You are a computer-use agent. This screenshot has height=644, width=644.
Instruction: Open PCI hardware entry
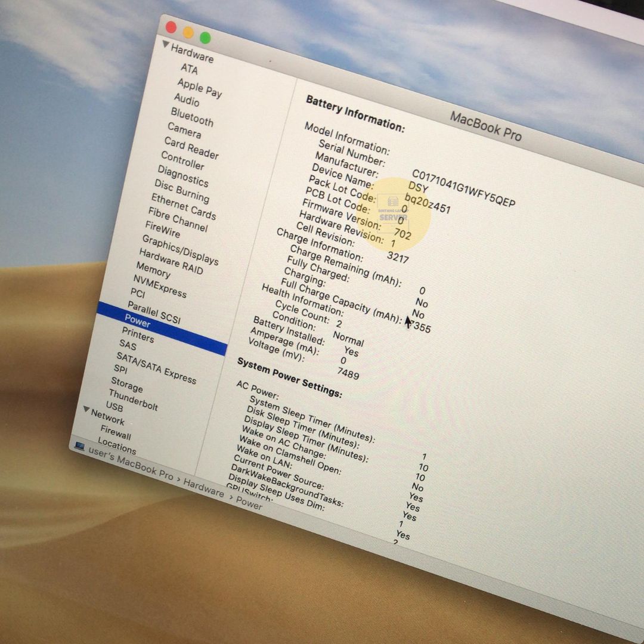click(x=138, y=293)
